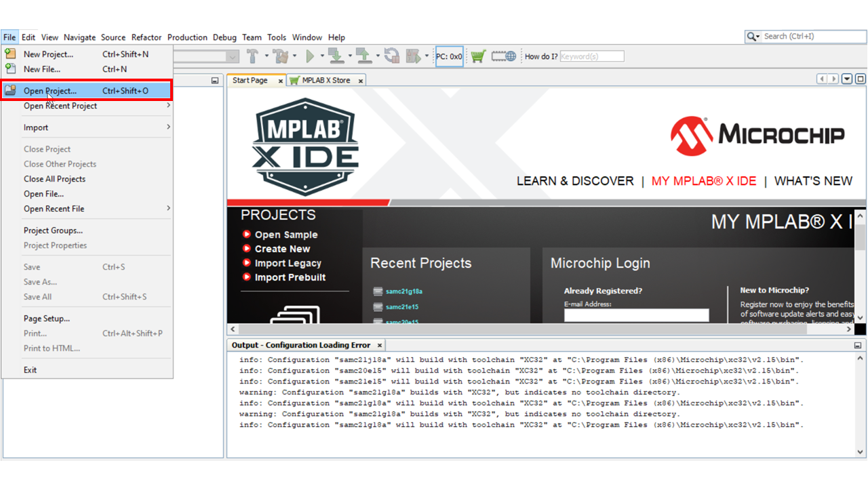The image size is (868, 488).
Task: Click the Microchip web chip-globe icon
Action: pos(504,56)
